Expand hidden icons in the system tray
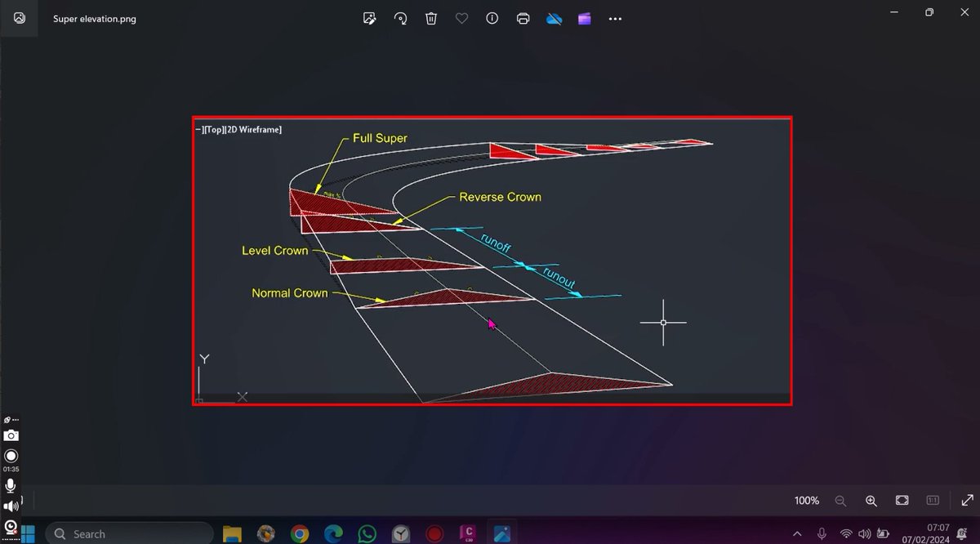 pos(797,533)
